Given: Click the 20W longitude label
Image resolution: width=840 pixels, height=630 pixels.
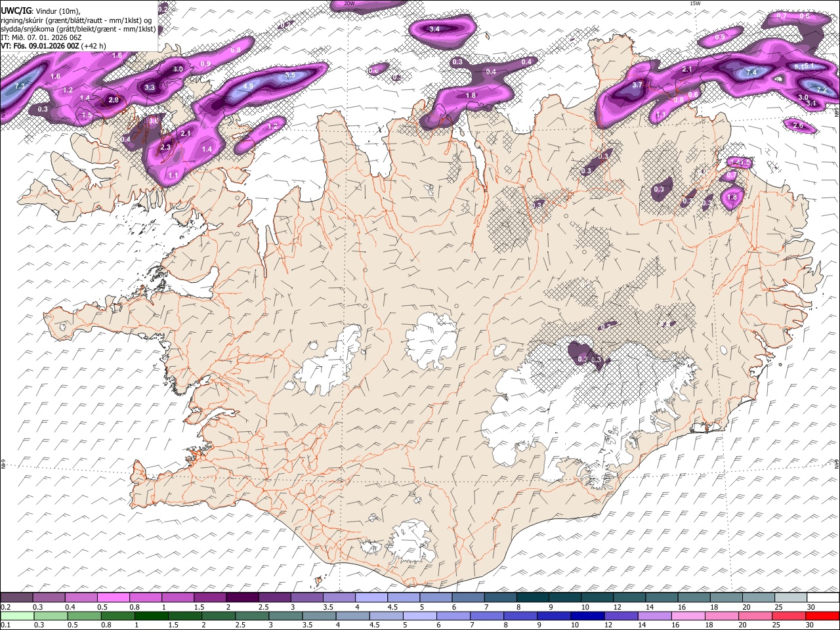Looking at the screenshot, I should pyautogui.click(x=350, y=3).
